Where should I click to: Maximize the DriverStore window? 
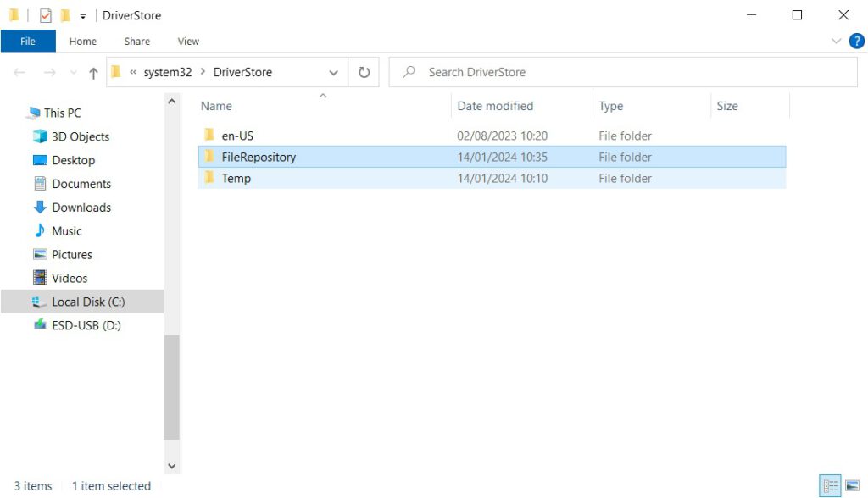(x=797, y=15)
